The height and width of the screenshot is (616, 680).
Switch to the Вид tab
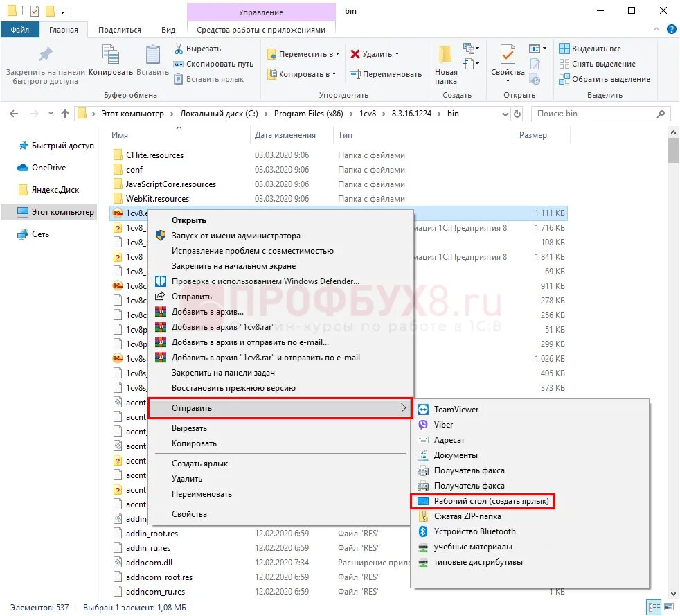[x=168, y=30]
